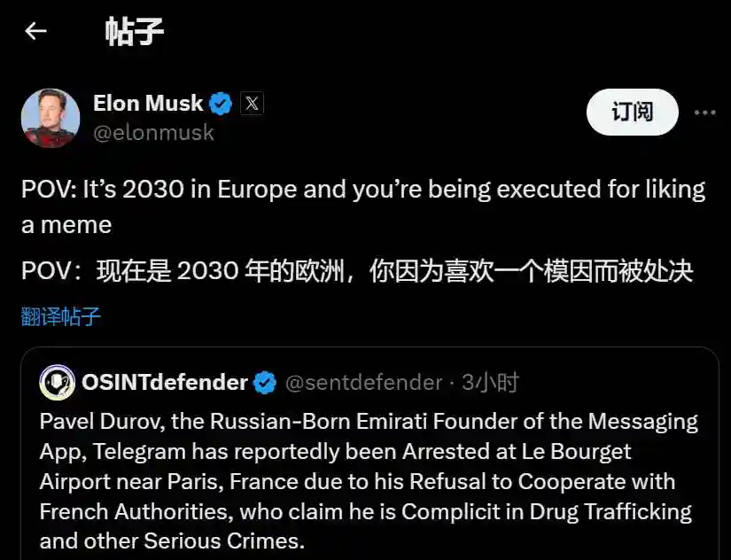The width and height of the screenshot is (731, 560).
Task: Click the Chinese translated post text
Action: pyautogui.click(x=356, y=271)
